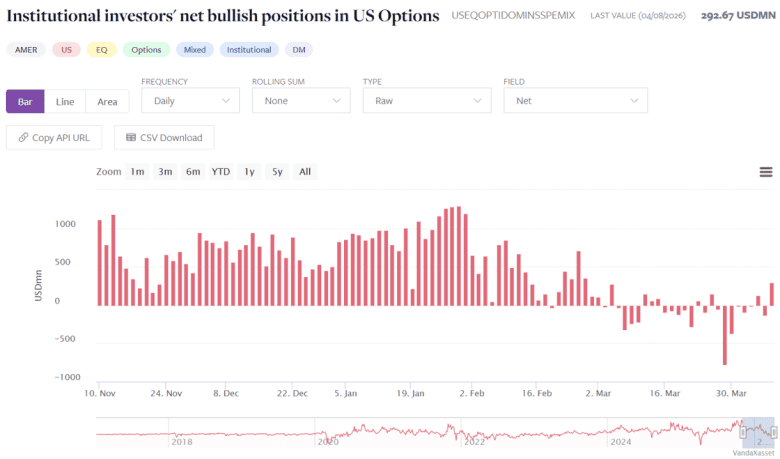This screenshot has width=780, height=459.
Task: Open the Field dropdown set to Net
Action: [576, 100]
